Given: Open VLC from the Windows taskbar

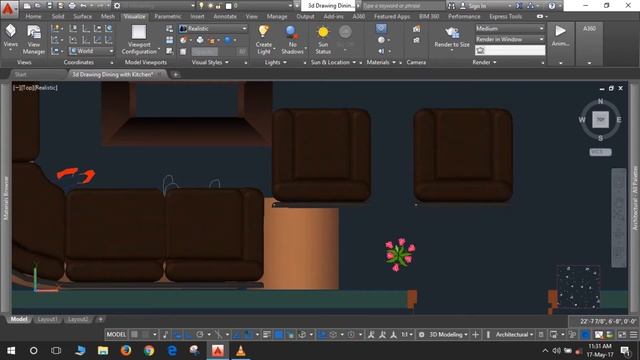Looking at the screenshot, I should (x=241, y=351).
